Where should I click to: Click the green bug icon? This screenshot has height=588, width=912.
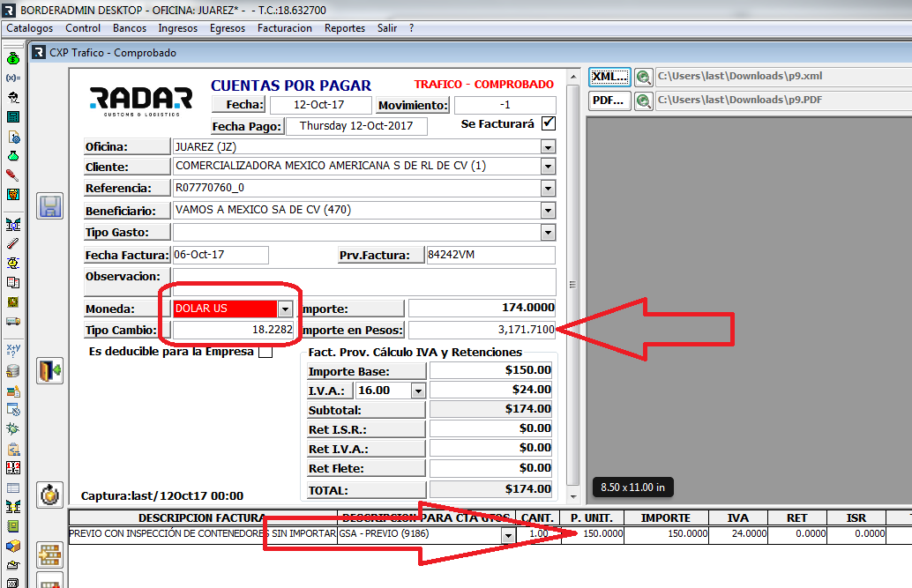[13, 428]
